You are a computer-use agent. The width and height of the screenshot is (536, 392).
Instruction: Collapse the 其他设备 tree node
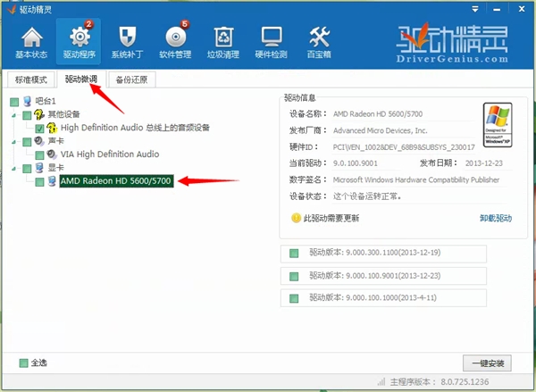[x=16, y=115]
